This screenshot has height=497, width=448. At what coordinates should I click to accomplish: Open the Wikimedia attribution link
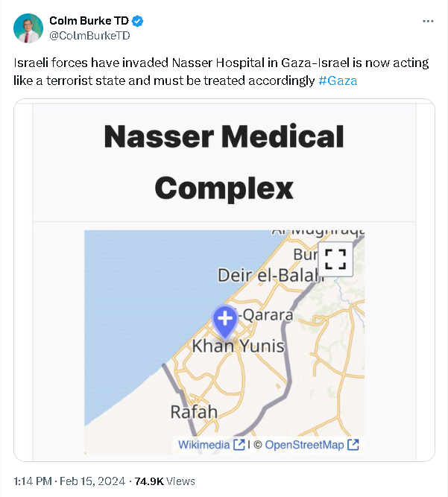point(204,445)
